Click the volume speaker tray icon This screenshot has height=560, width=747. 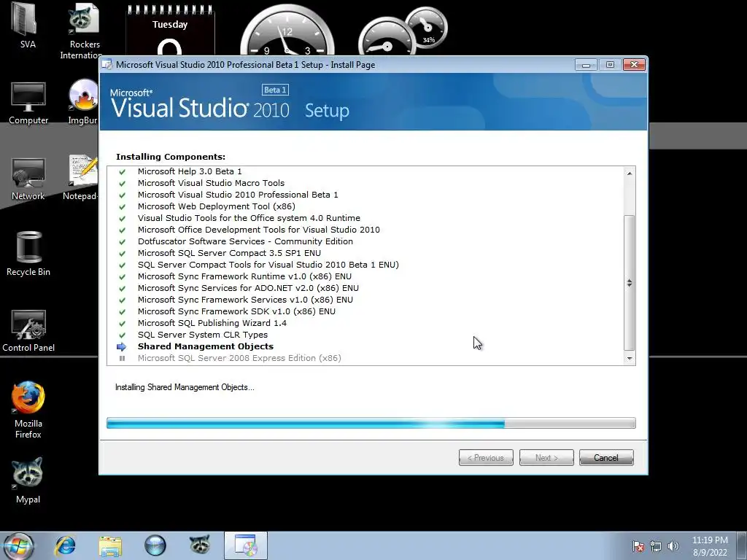pyautogui.click(x=673, y=546)
